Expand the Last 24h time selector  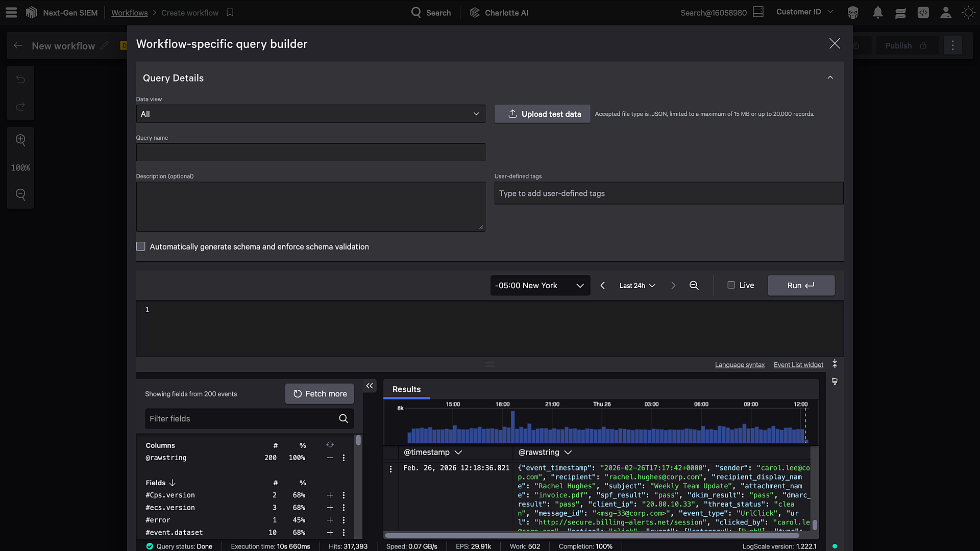pos(637,286)
